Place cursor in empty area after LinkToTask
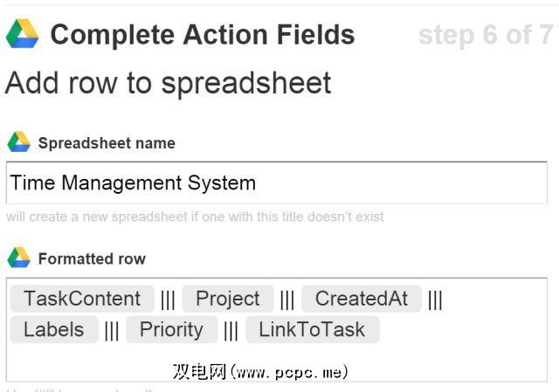 (x=463, y=332)
